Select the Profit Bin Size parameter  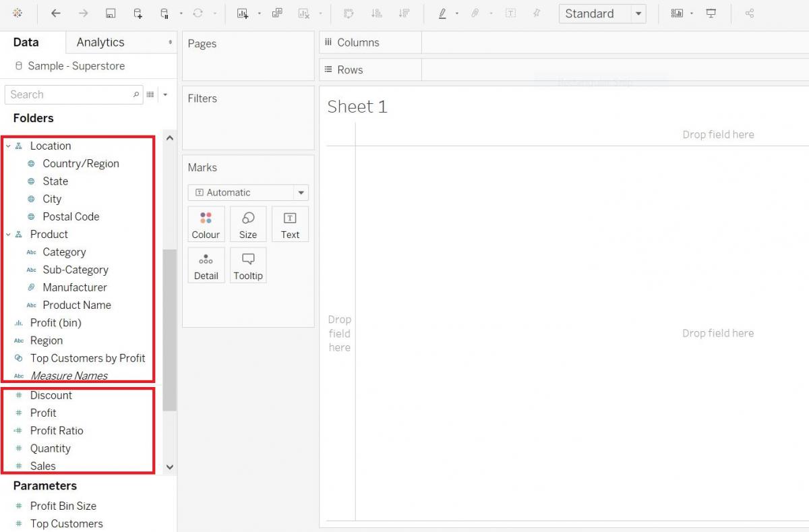coord(63,506)
